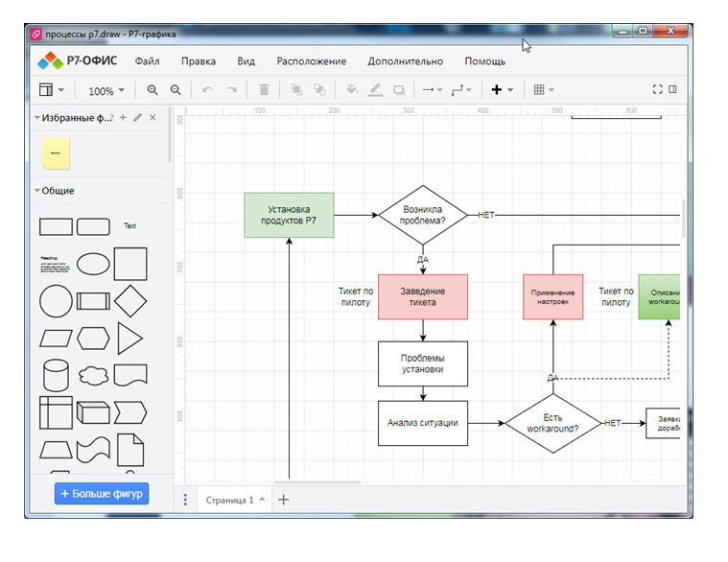Select the cylinder shape
728x562 pixels.
pyautogui.click(x=56, y=375)
